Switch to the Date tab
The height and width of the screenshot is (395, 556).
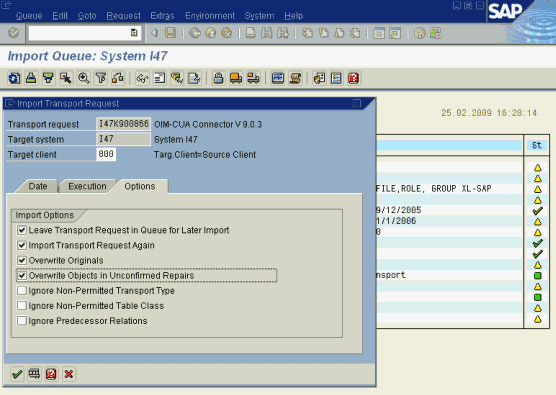point(38,187)
